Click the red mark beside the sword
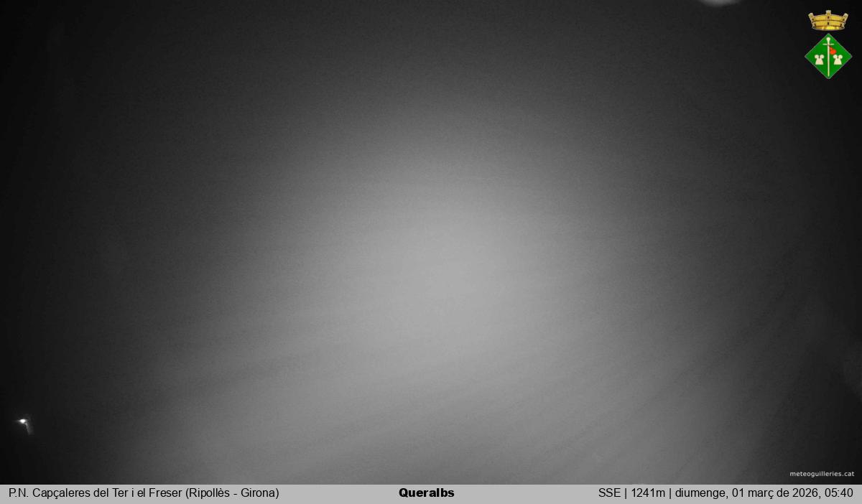The width and height of the screenshot is (862, 504). click(833, 50)
